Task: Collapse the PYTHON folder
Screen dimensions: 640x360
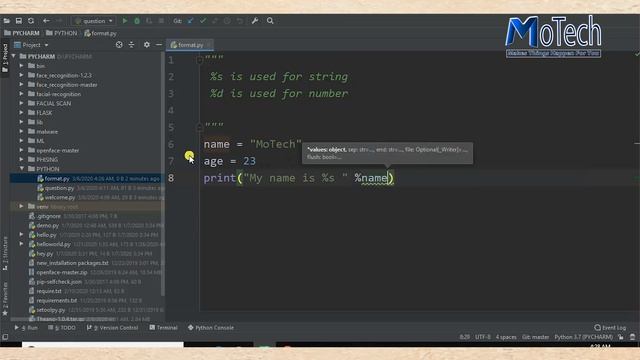Action: click(x=21, y=169)
